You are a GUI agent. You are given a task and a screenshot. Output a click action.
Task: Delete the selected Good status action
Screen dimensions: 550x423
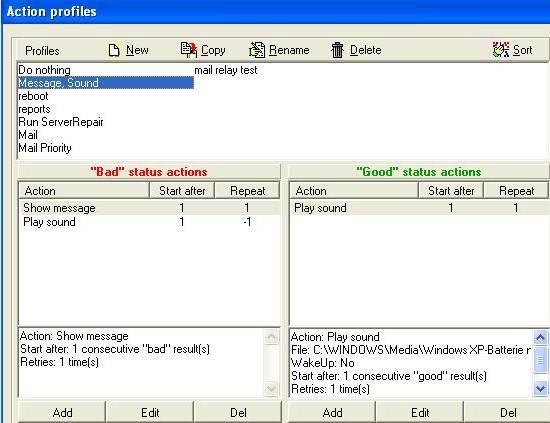pos(508,412)
